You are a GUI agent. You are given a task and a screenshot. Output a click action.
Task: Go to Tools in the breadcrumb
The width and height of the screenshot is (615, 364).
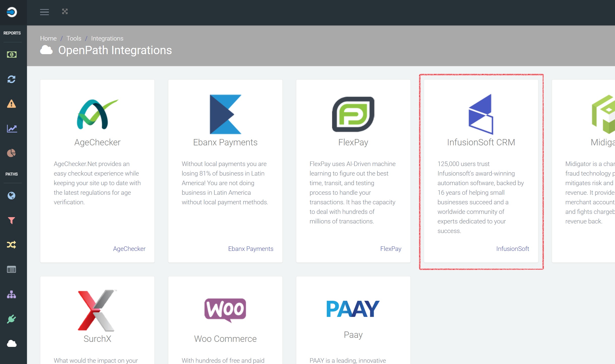click(74, 38)
